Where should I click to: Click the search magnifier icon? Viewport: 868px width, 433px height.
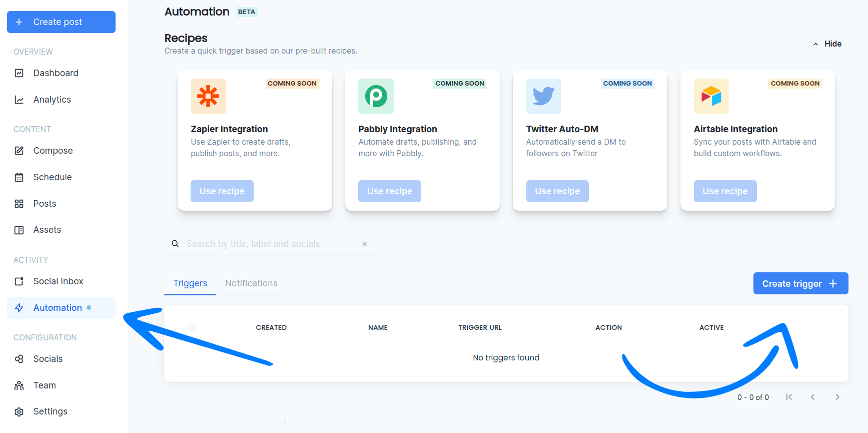tap(175, 244)
